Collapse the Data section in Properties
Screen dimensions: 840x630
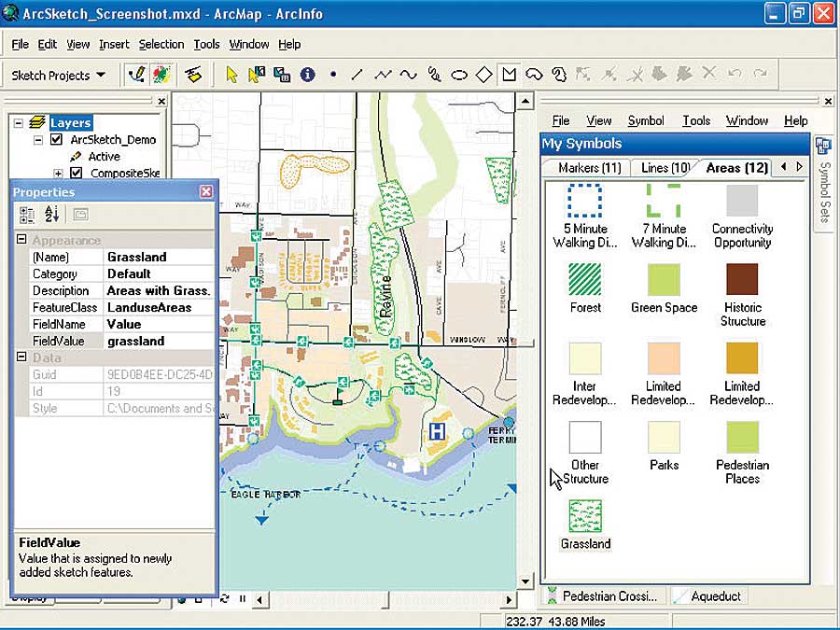[21, 357]
